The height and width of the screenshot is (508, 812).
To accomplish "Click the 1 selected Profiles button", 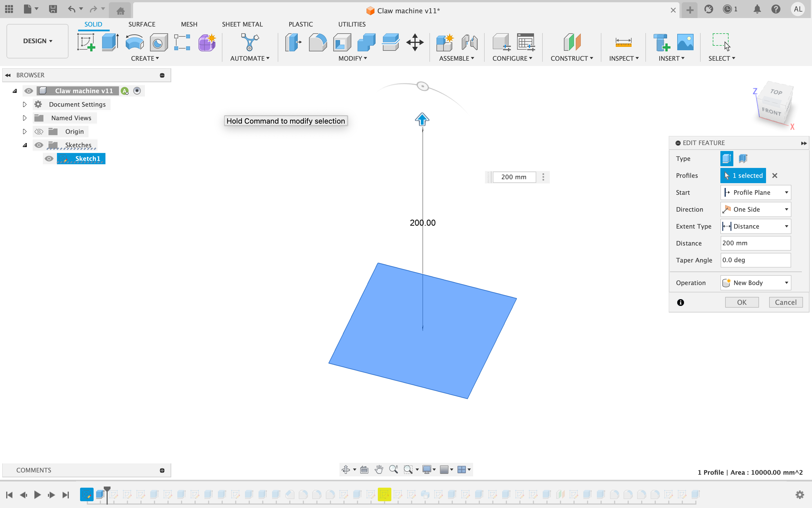I will (x=743, y=176).
